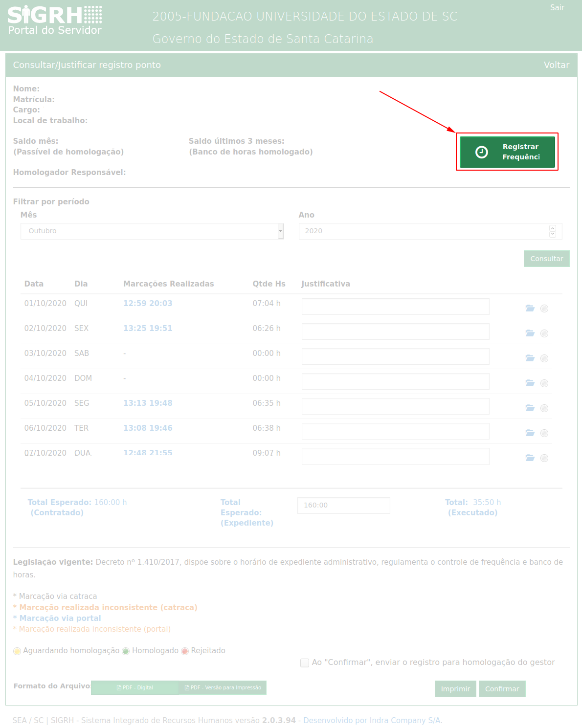Open folder icon for 01/10/2020 row
The height and width of the screenshot is (728, 582).
click(530, 308)
